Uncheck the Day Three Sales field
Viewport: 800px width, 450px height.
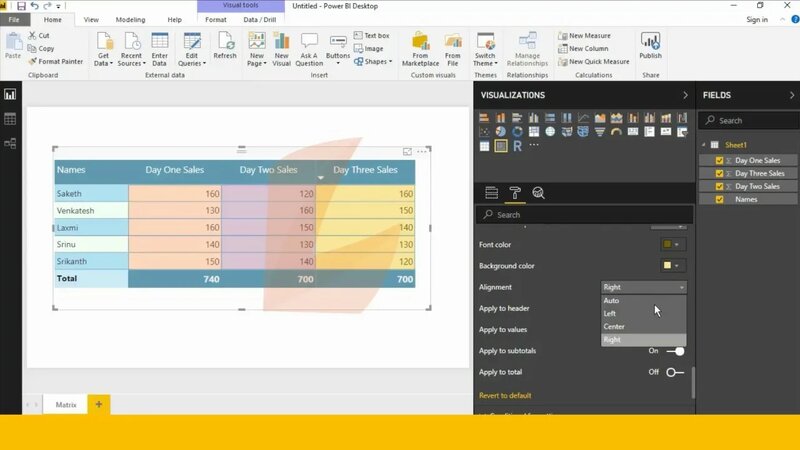pyautogui.click(x=719, y=173)
